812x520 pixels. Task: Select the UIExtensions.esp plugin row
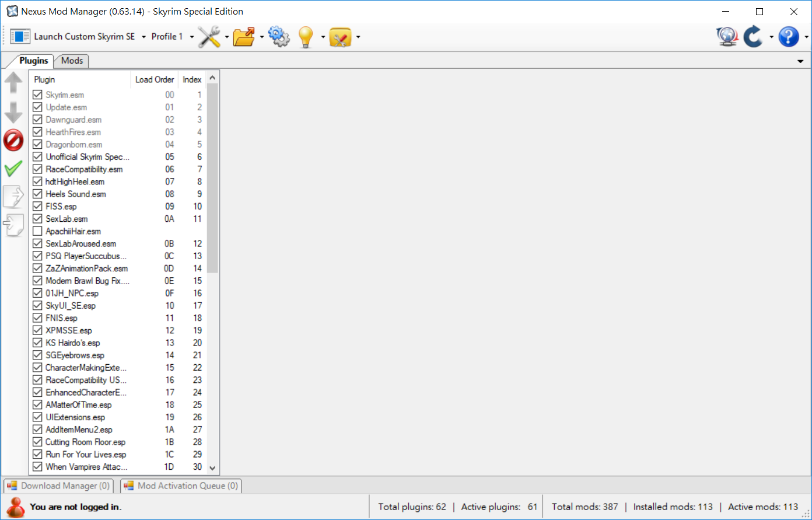(118, 417)
